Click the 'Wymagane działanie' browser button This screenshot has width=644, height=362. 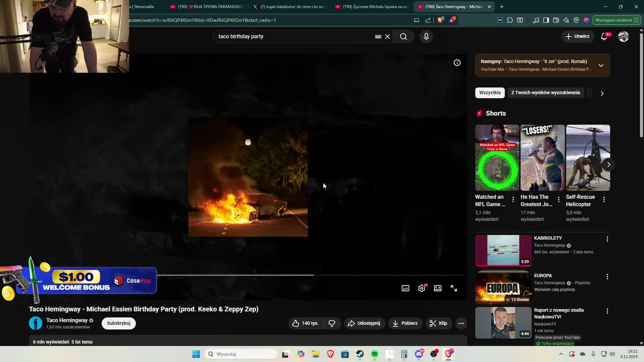616,20
